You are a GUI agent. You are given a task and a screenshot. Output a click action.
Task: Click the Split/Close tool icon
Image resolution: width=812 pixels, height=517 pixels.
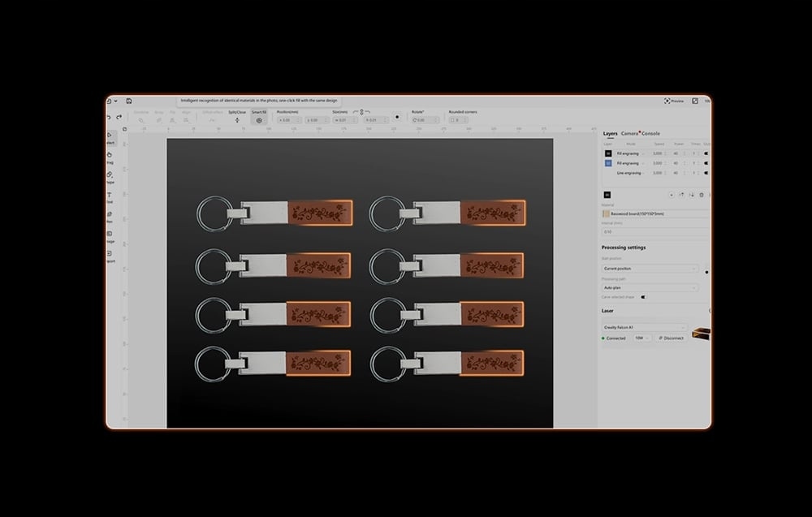237,120
